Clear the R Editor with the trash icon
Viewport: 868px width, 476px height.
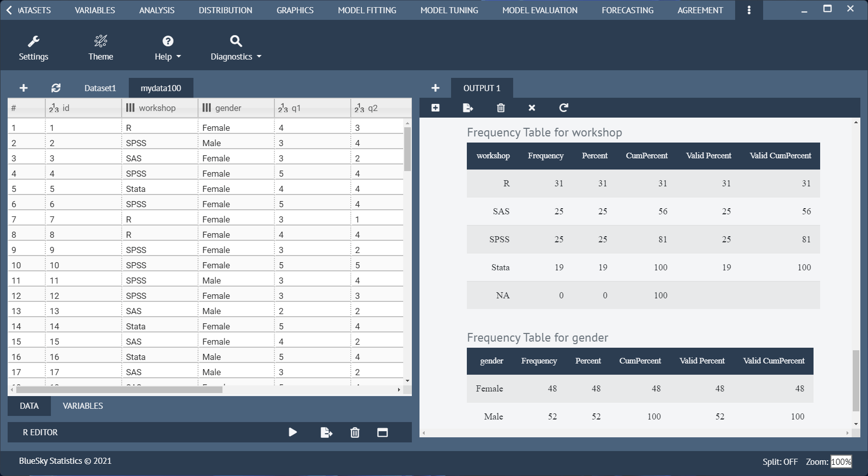point(355,432)
